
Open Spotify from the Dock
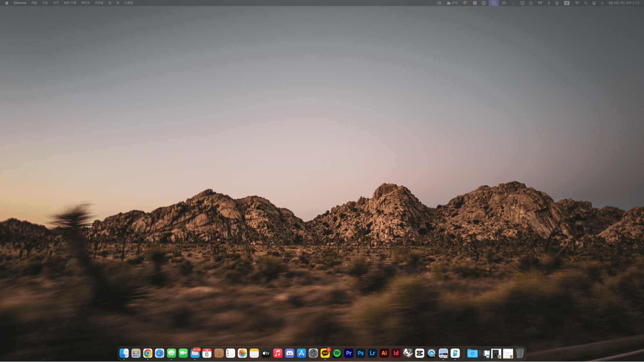pos(337,353)
